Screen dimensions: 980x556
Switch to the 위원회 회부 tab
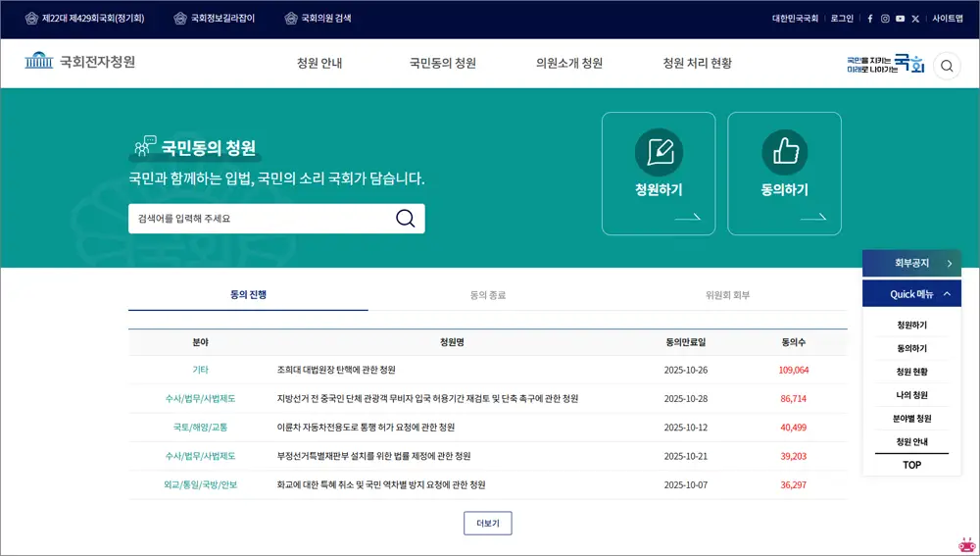click(x=727, y=294)
